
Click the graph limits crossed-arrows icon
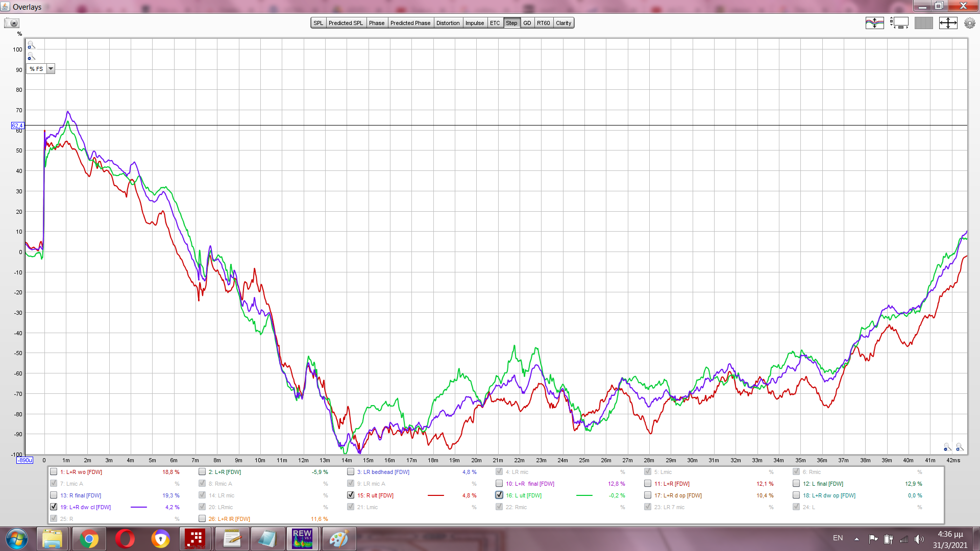948,23
